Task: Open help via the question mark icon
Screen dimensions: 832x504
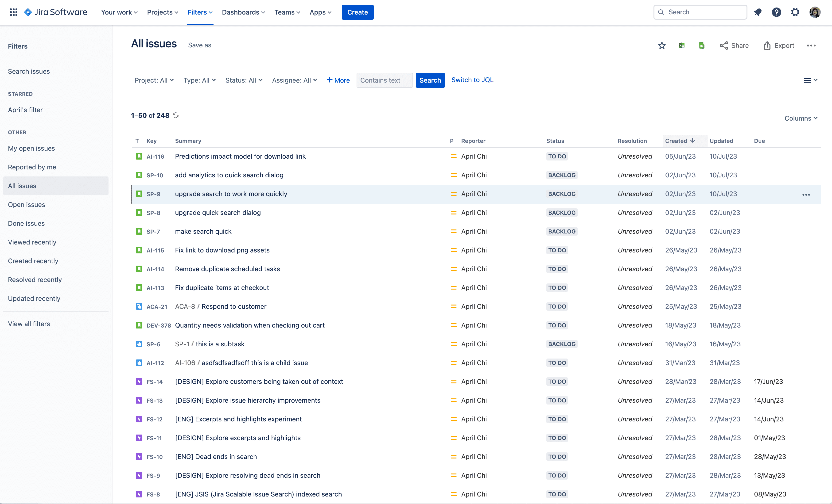Action: click(777, 12)
